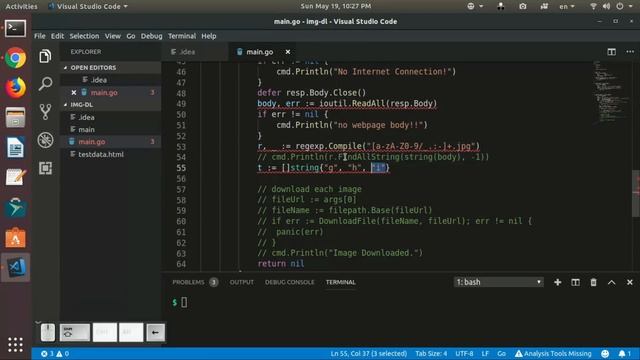Launch Terminal from Ubuntu dock
The width and height of the screenshot is (640, 360).
pyautogui.click(x=16, y=29)
